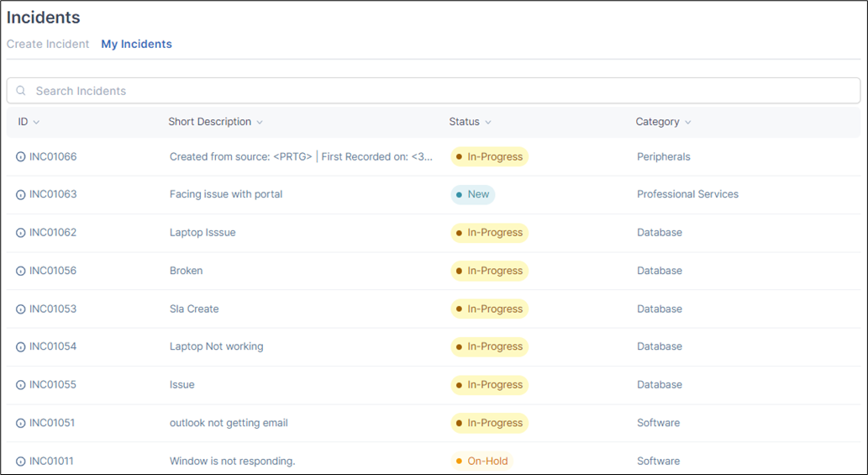868x475 pixels.
Task: Focus the Search Incidents field
Action: (x=434, y=90)
